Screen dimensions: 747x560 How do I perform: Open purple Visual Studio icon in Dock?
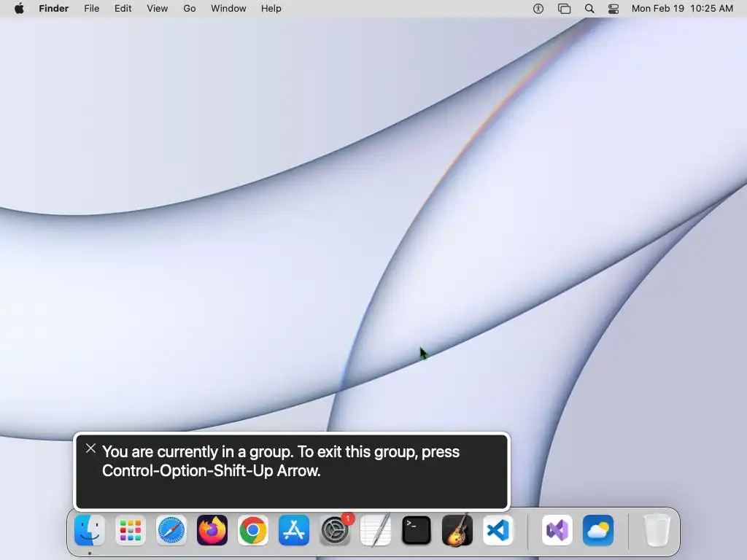[557, 530]
